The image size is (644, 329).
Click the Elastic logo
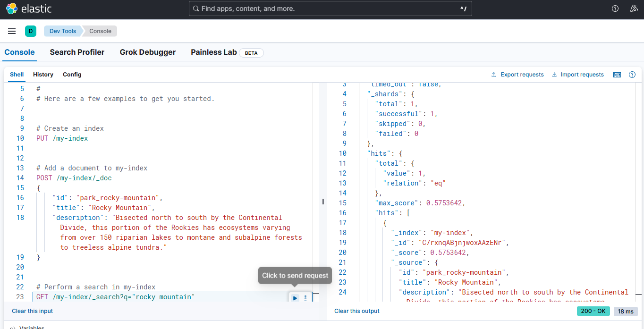tap(29, 8)
